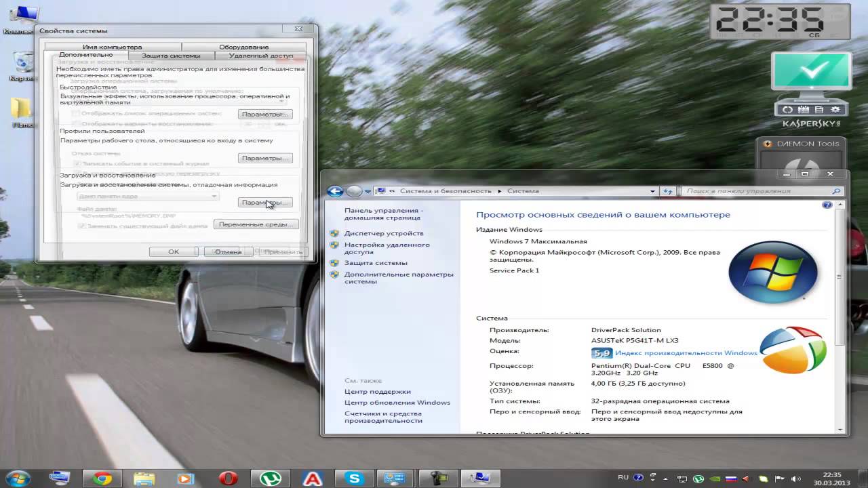Select the Дополнительно tab
Image resolution: width=868 pixels, height=488 pixels.
[x=85, y=55]
